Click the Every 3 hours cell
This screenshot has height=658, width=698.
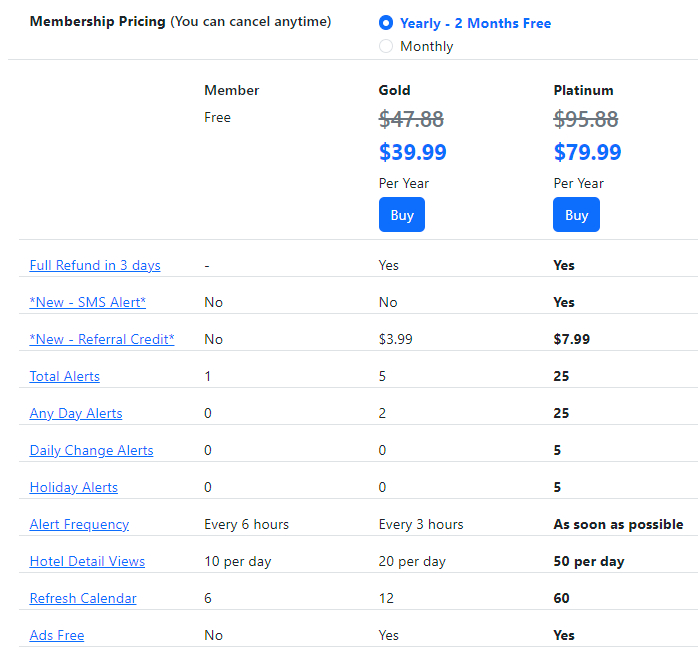click(x=421, y=524)
